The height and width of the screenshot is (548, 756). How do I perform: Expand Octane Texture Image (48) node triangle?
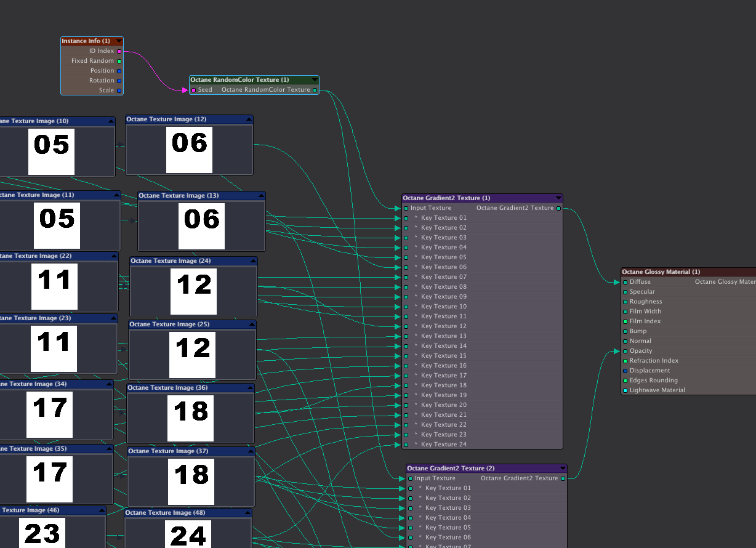pyautogui.click(x=247, y=513)
